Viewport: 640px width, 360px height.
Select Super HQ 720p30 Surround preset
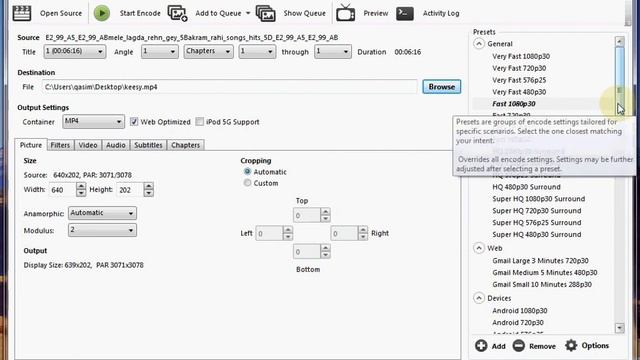pyautogui.click(x=537, y=211)
